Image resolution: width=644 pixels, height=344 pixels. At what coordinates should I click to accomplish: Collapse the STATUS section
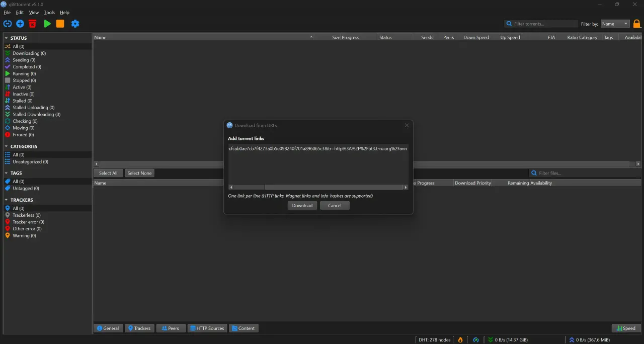[7, 38]
